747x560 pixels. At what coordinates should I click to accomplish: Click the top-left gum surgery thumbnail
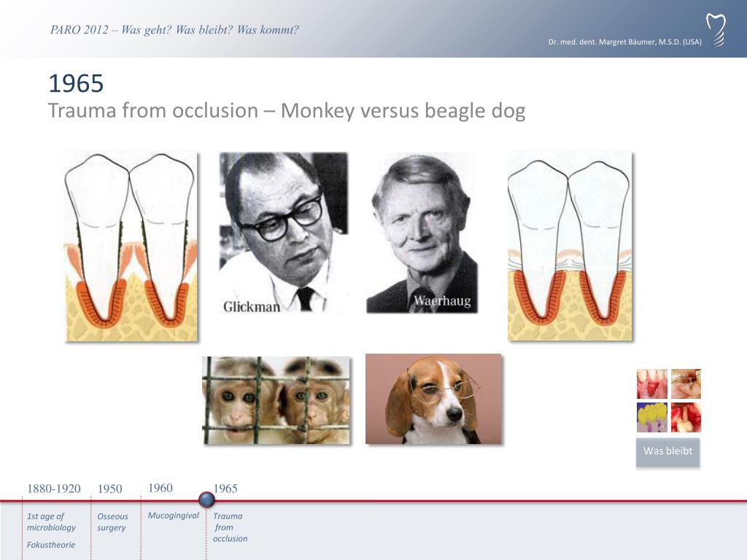coord(651,384)
